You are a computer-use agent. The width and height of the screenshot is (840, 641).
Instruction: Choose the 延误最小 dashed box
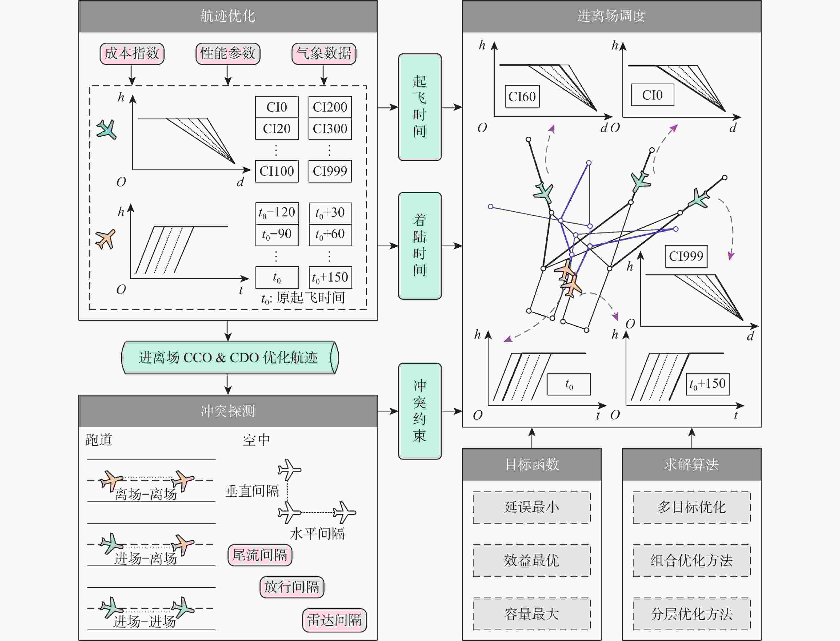531,507
